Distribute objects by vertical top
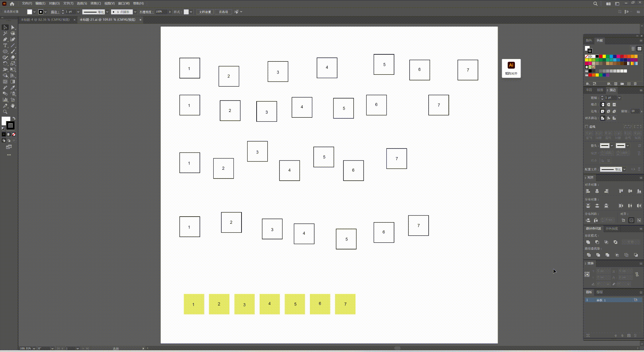644x352 pixels. (588, 206)
